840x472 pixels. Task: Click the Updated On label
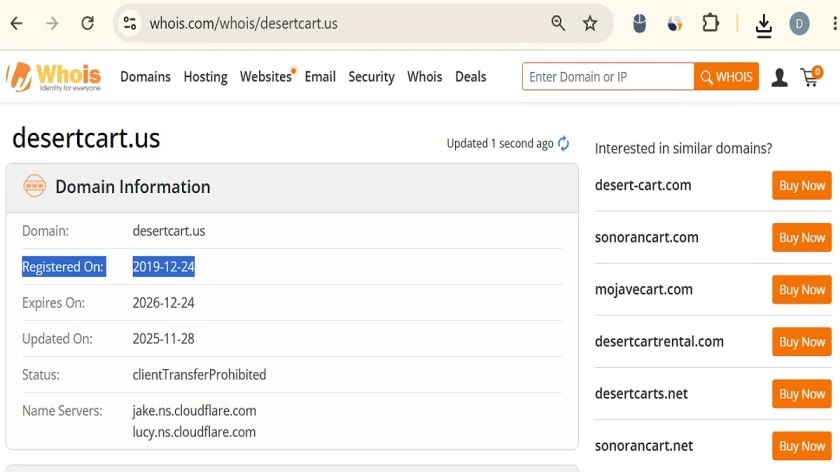coord(57,339)
